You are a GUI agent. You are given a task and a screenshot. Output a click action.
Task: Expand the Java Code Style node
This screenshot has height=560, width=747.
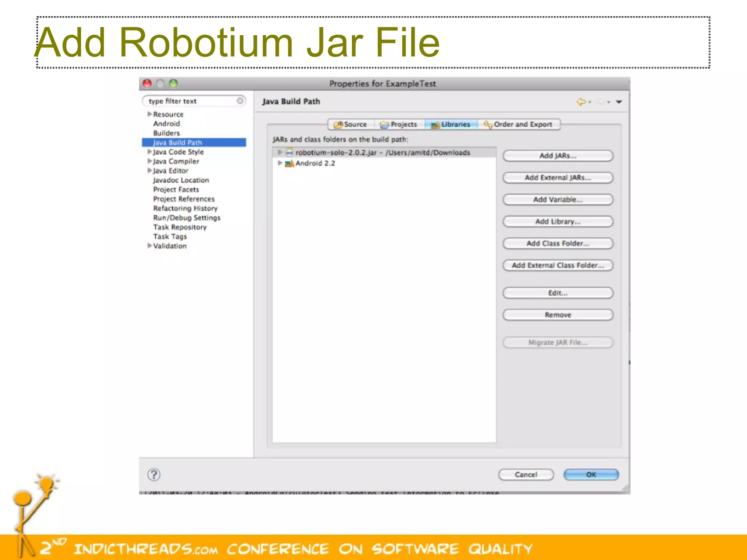point(150,152)
